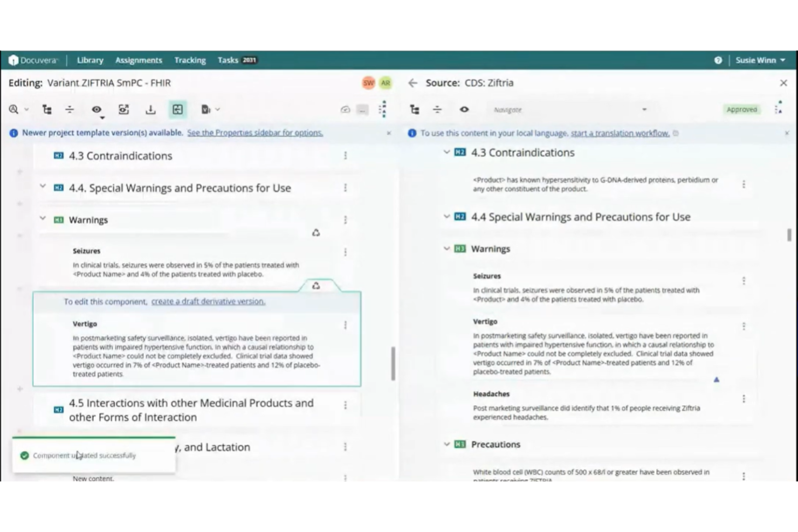The image size is (798, 532).
Task: Click the Approved status badge
Action: [x=742, y=109]
